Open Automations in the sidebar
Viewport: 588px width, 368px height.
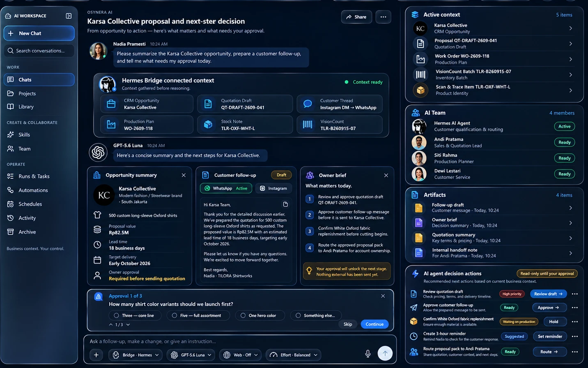coord(39,190)
